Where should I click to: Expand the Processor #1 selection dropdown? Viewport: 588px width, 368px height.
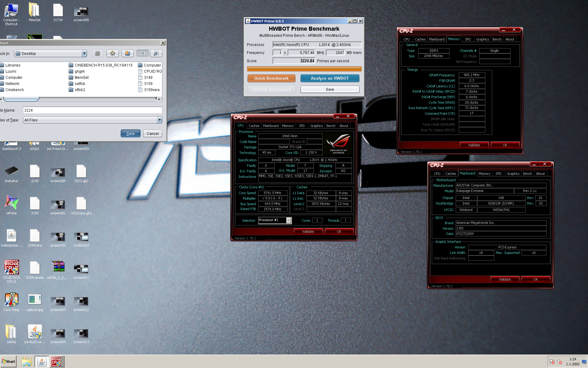pos(288,220)
